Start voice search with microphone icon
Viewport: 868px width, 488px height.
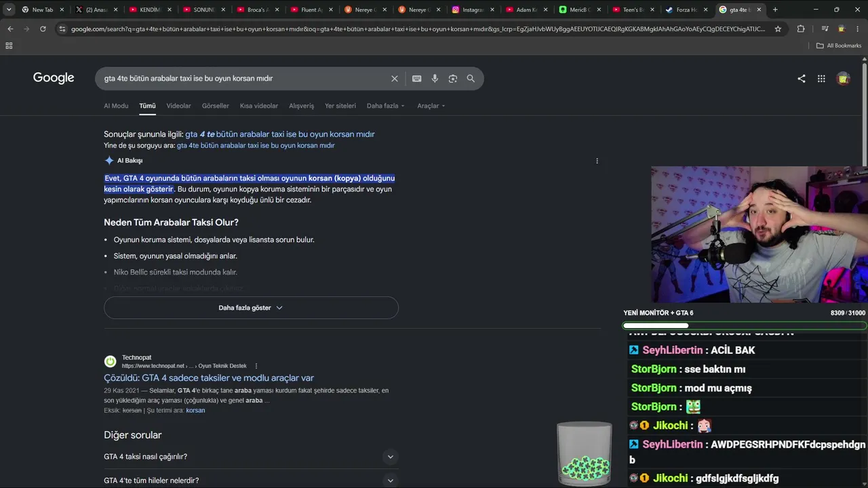point(435,79)
